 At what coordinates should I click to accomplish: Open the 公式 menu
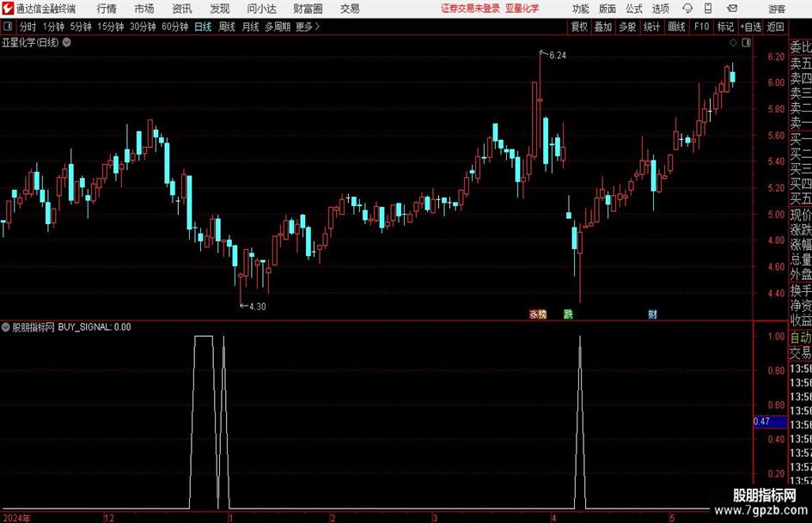tap(634, 9)
